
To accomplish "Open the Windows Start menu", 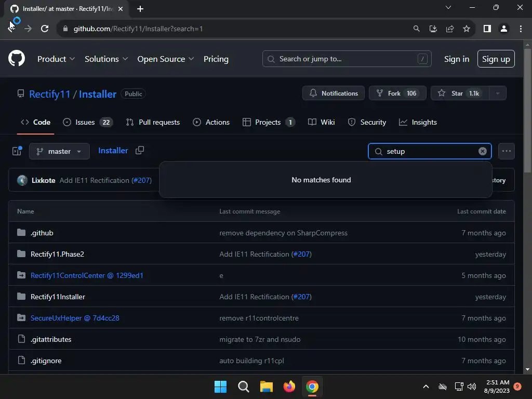I will pyautogui.click(x=220, y=387).
